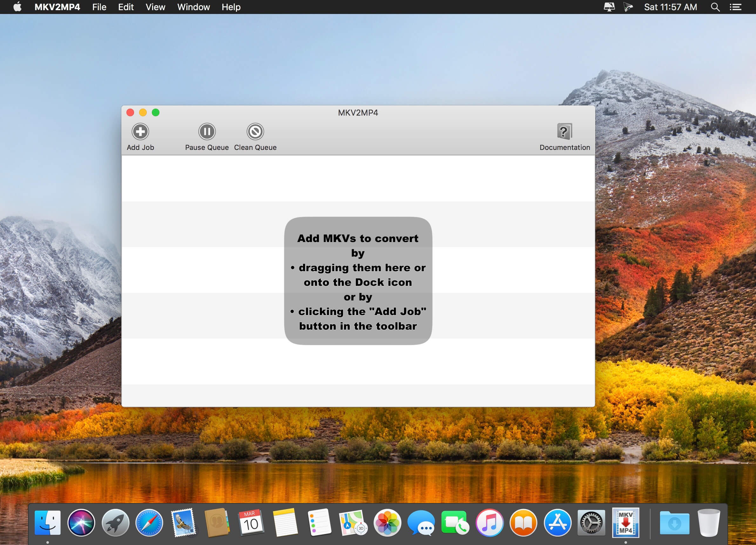The image size is (756, 545).
Task: Click the Clean Queue toolbar icon
Action: click(x=255, y=132)
